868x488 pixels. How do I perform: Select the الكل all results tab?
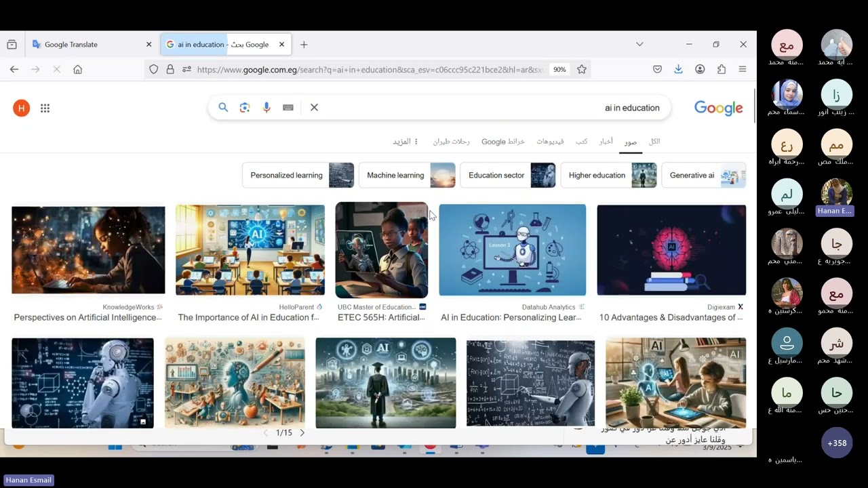[x=654, y=142]
